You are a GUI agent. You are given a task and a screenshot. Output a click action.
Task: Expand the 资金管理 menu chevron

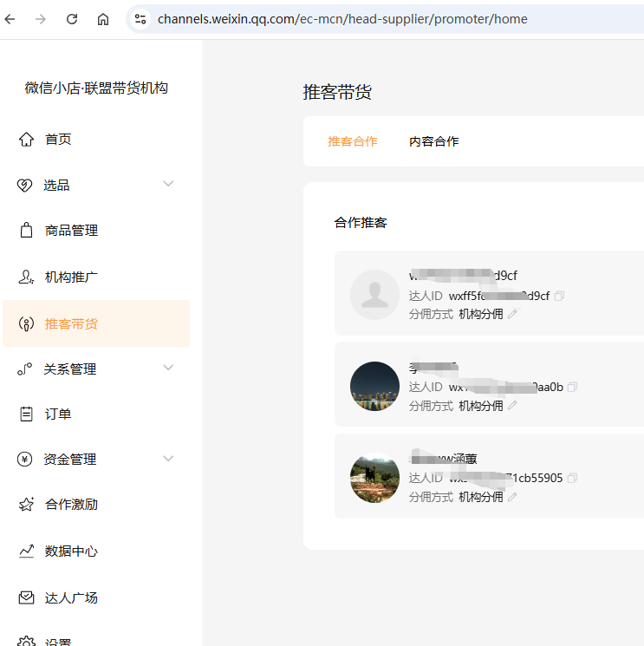[x=168, y=458]
